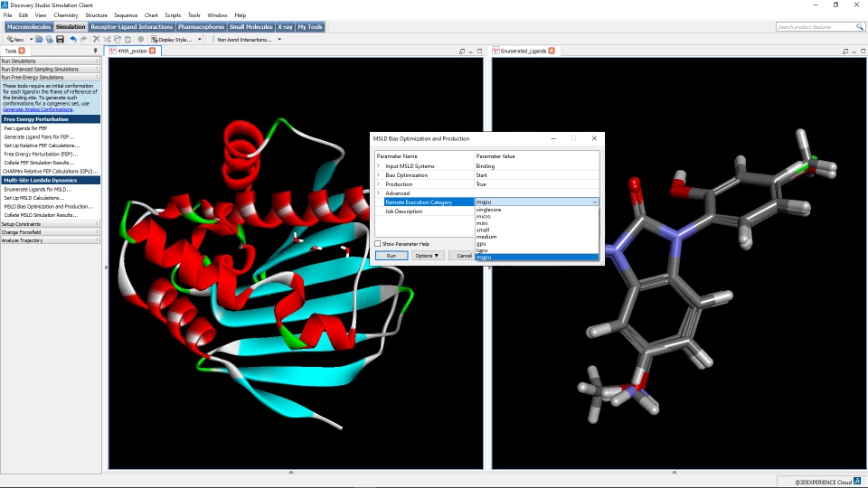Undock the 4YKR_protein window pane

pos(462,51)
